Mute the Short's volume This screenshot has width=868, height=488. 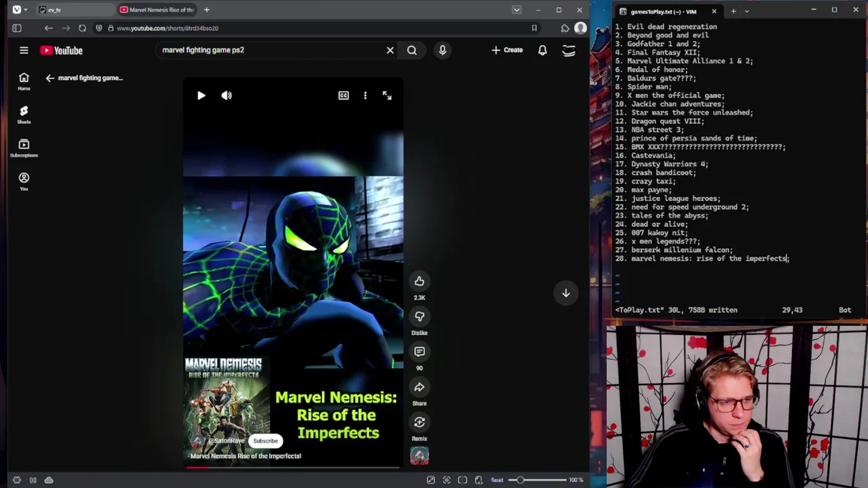click(x=226, y=96)
